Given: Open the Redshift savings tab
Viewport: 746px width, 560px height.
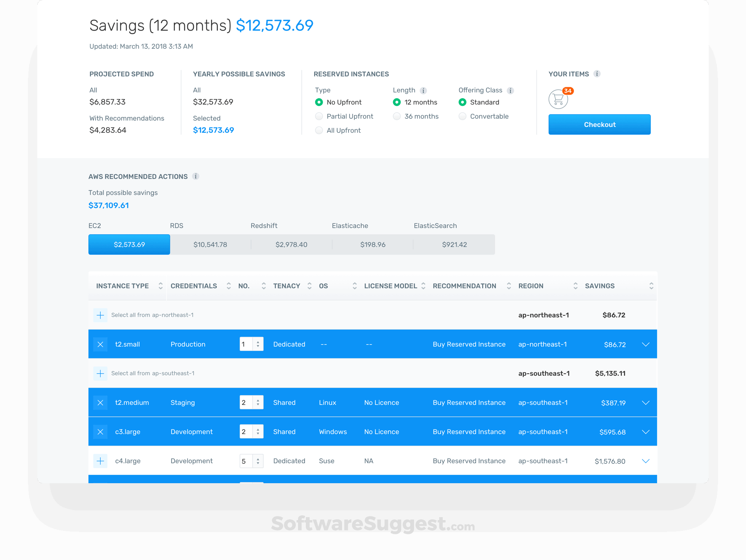Looking at the screenshot, I should (291, 245).
